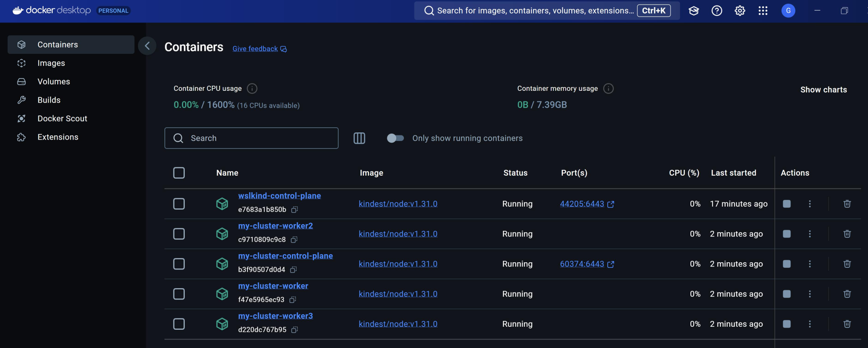
Task: Open more actions for my-cluster-worker
Action: pos(810,294)
